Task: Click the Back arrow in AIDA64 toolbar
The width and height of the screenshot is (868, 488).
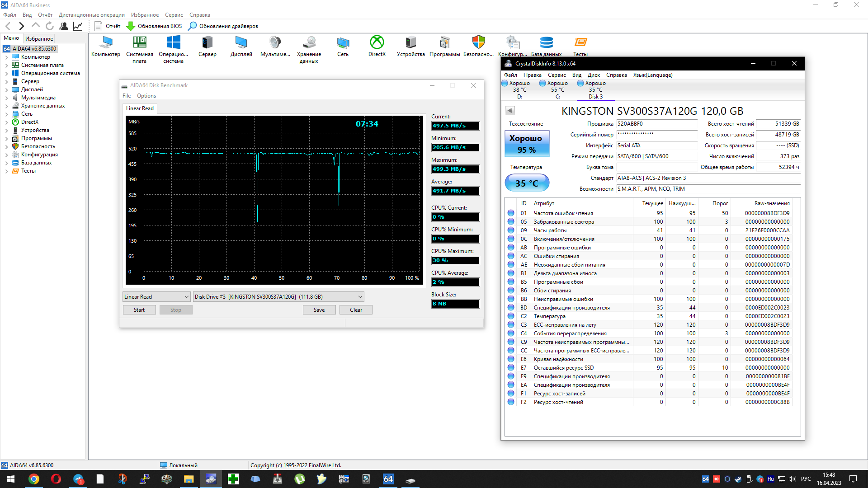Action: [x=8, y=26]
